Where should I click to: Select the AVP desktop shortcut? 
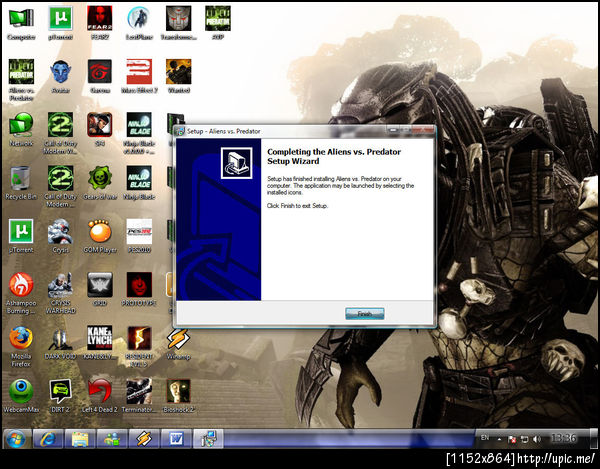click(x=218, y=23)
